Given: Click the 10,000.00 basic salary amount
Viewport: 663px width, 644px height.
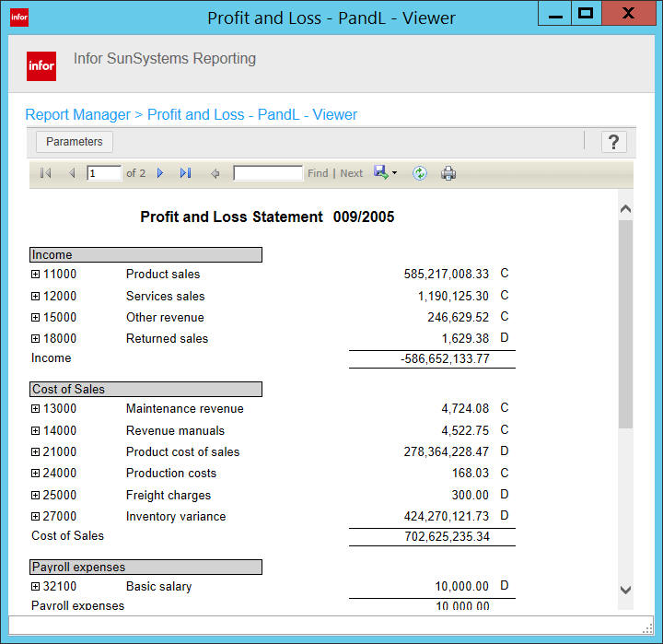Looking at the screenshot, I should pos(461,587).
